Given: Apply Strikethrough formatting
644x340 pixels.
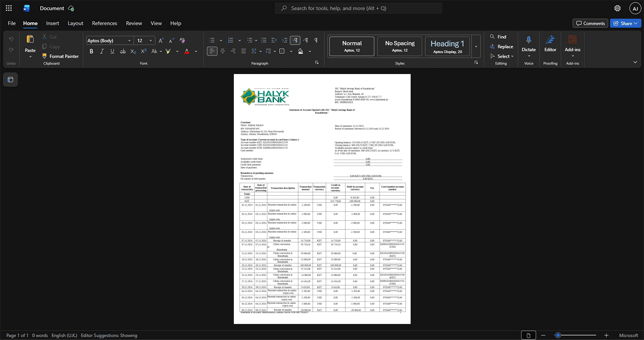Looking at the screenshot, I should 123,51.
